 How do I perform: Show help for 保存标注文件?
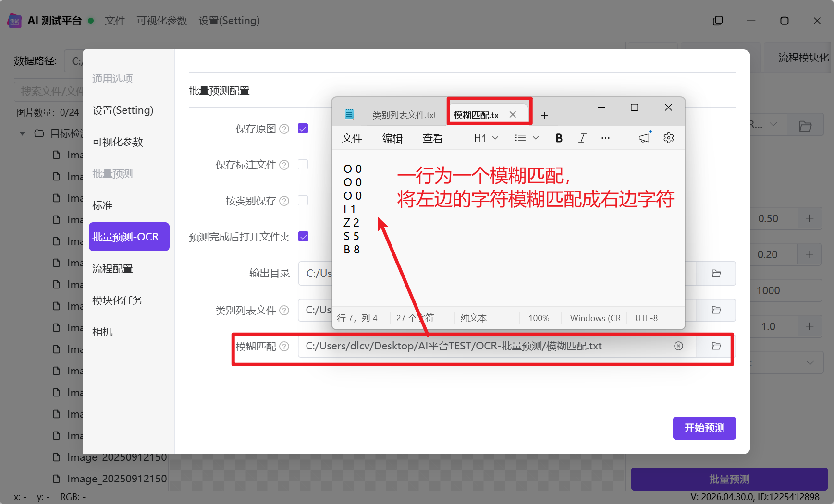point(284,165)
